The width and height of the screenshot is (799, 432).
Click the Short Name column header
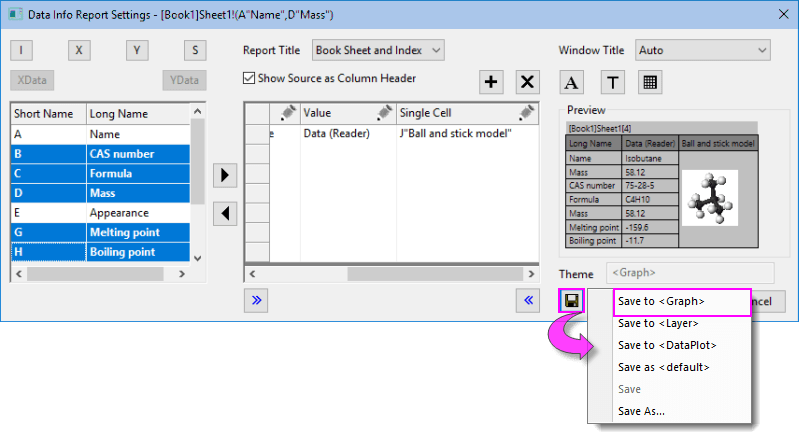tap(48, 114)
